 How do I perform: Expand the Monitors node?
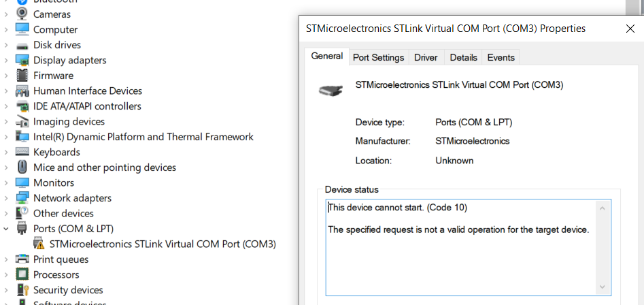5,183
